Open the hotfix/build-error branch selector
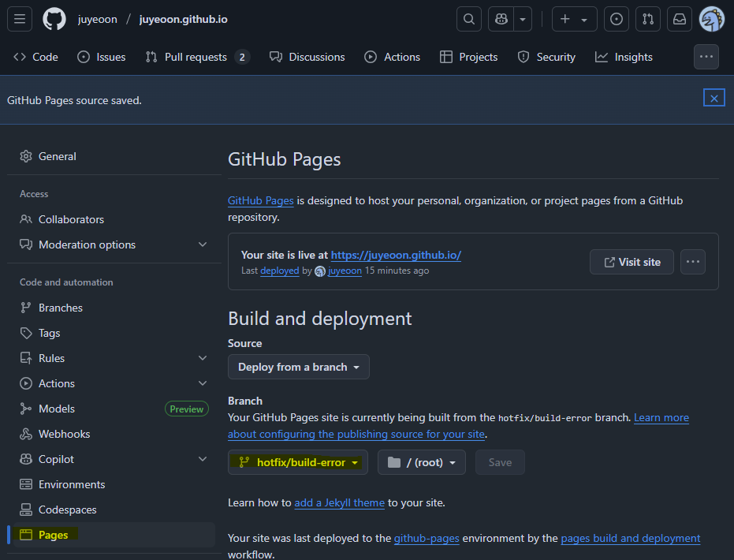The width and height of the screenshot is (734, 560). [298, 462]
